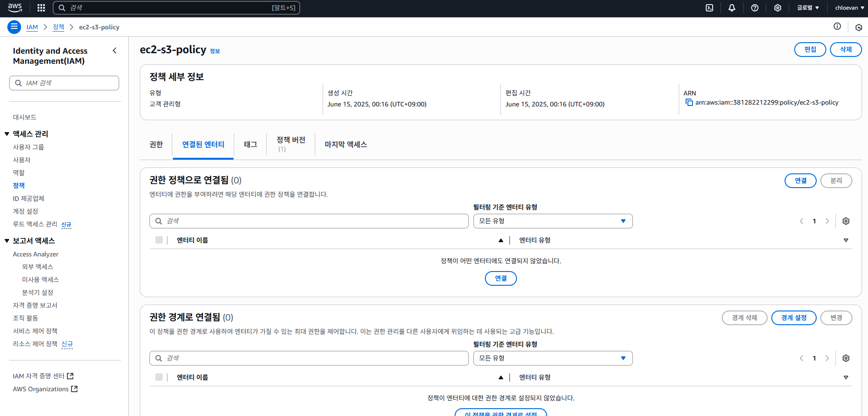Open 자격 증명 보고서 in the sidebar
Screen dimensions: 868x416
coord(35,305)
